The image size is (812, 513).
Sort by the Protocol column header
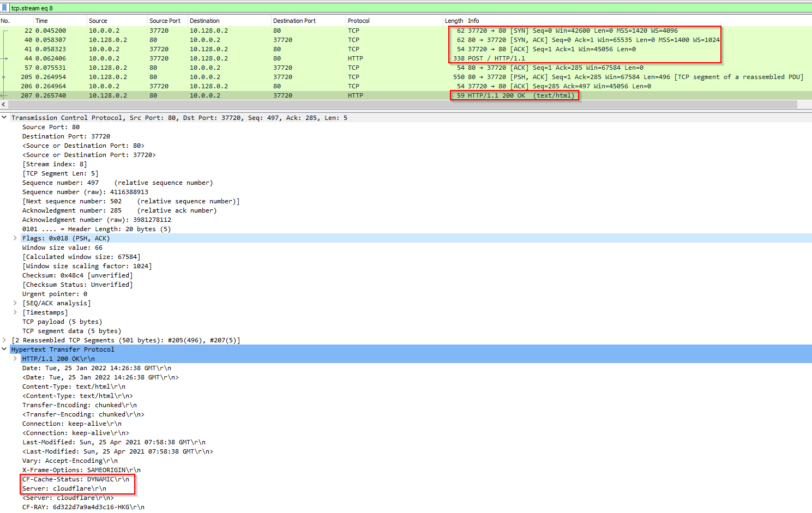358,21
